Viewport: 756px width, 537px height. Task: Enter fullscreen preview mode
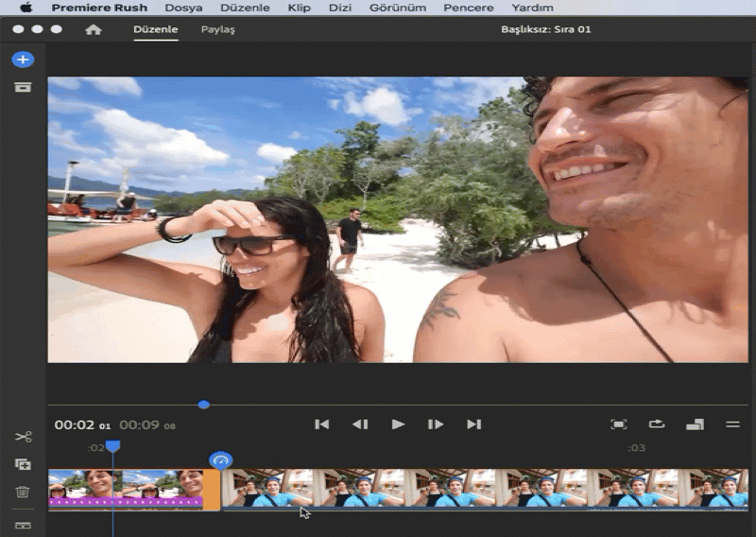click(x=618, y=424)
